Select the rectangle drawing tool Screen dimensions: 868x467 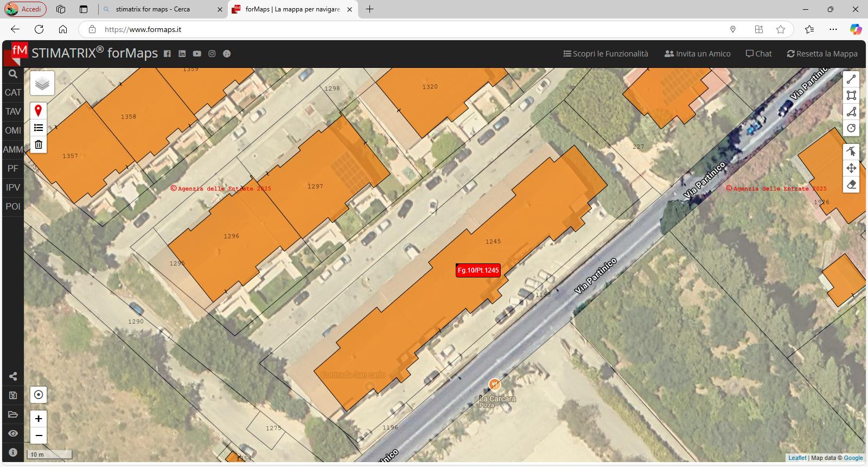[851, 96]
